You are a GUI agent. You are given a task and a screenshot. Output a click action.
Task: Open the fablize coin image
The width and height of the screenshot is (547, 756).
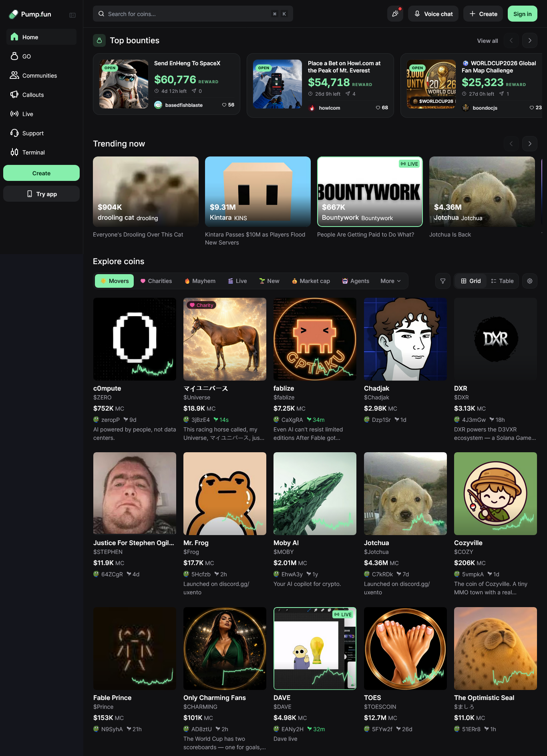tap(315, 339)
